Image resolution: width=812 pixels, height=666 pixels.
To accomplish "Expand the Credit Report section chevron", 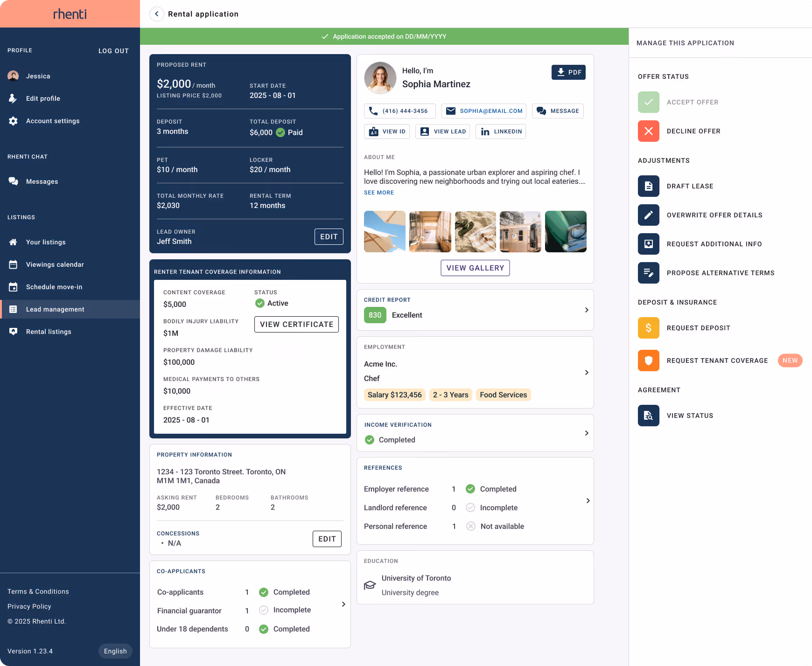I will pyautogui.click(x=587, y=310).
